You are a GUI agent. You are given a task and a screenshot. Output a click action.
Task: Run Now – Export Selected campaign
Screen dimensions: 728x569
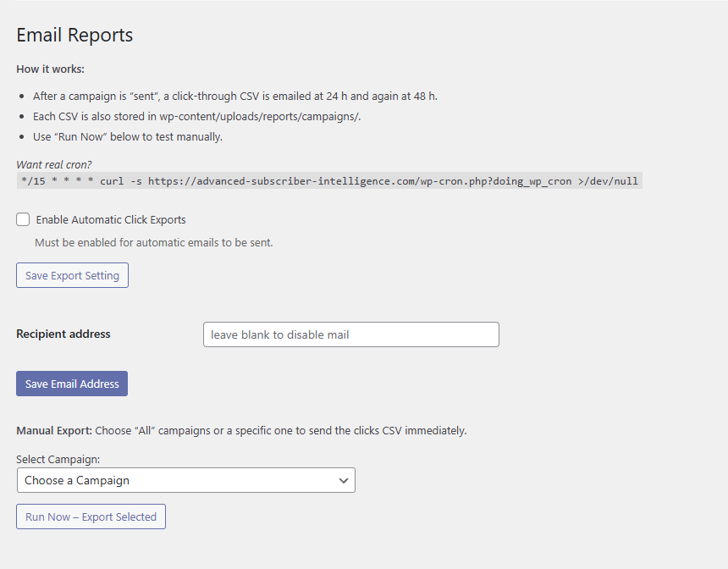91,517
